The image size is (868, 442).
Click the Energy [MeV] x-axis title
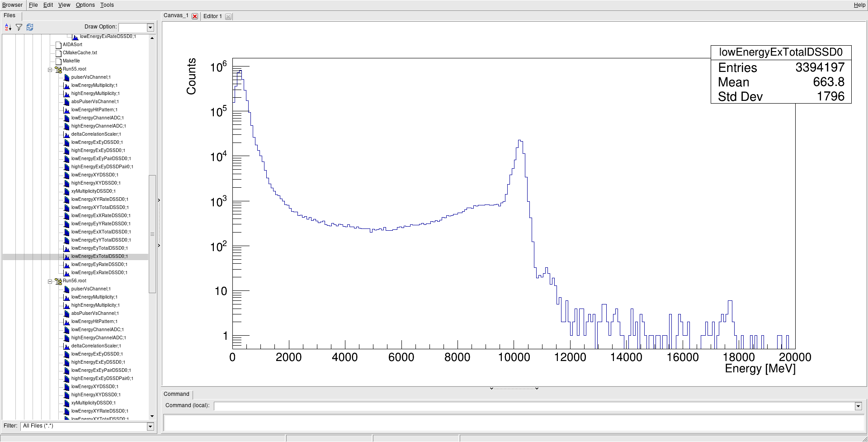[x=760, y=369]
